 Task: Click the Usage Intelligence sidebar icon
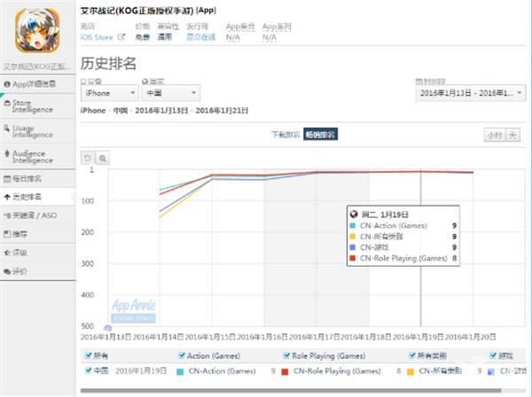click(7, 128)
